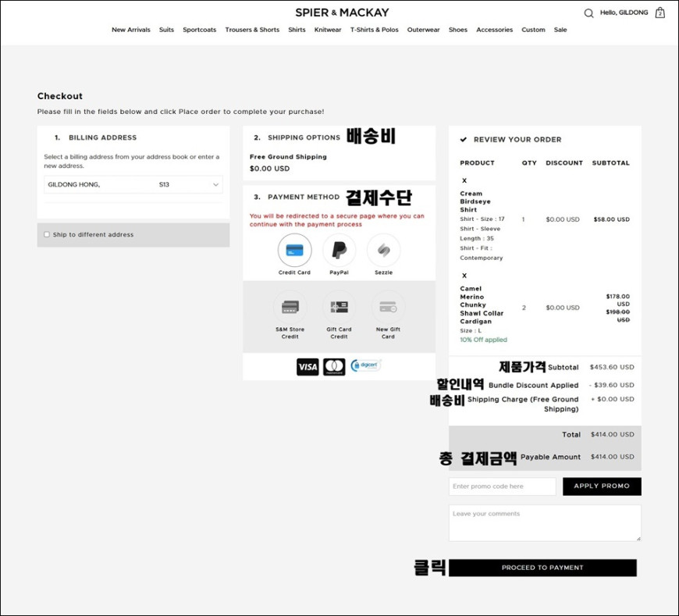The image size is (679, 616).
Task: Open Sportcoats menu
Action: tap(199, 30)
